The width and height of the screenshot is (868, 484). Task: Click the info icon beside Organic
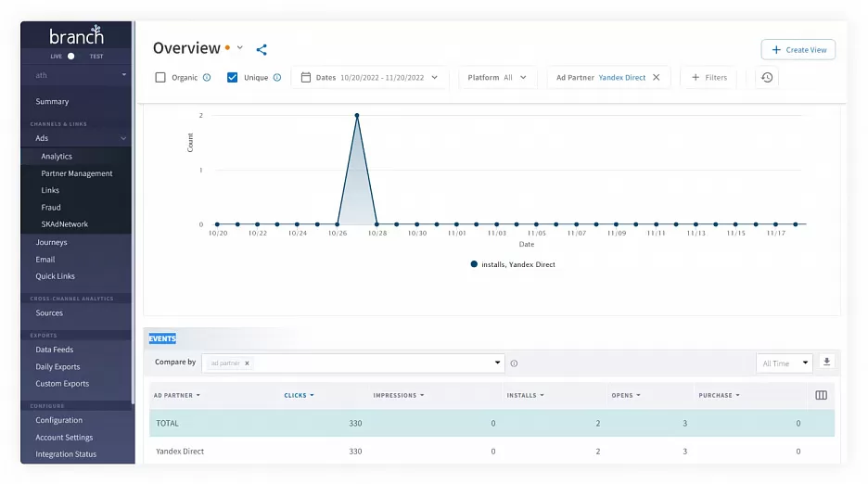[x=207, y=78]
